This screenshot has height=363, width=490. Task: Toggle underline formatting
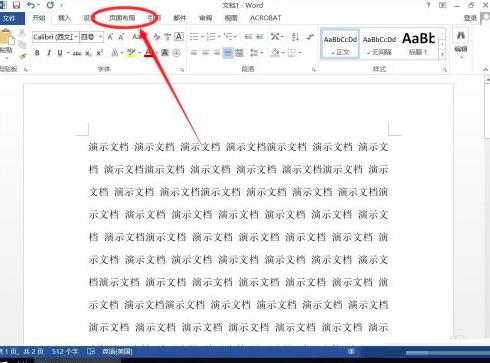coord(60,53)
